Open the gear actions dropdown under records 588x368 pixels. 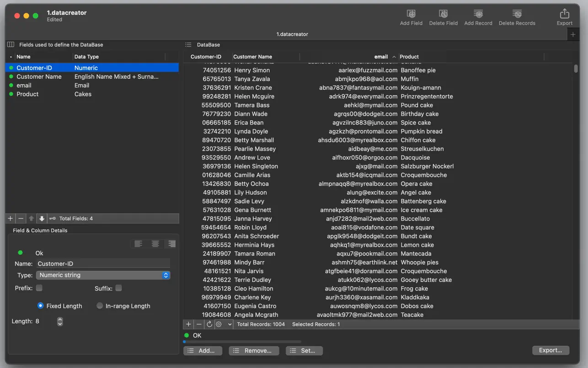[224, 324]
